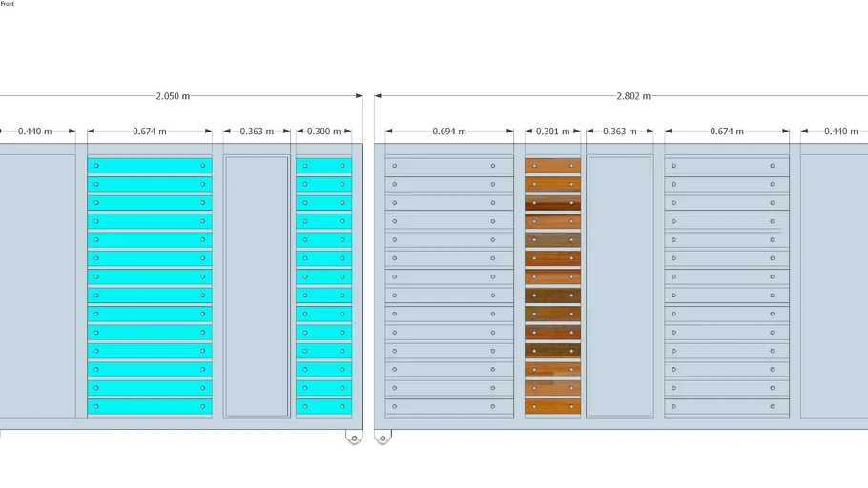Screen dimensions: 868x488
Task: Select the topmost wood-textured drawer
Action: [552, 166]
